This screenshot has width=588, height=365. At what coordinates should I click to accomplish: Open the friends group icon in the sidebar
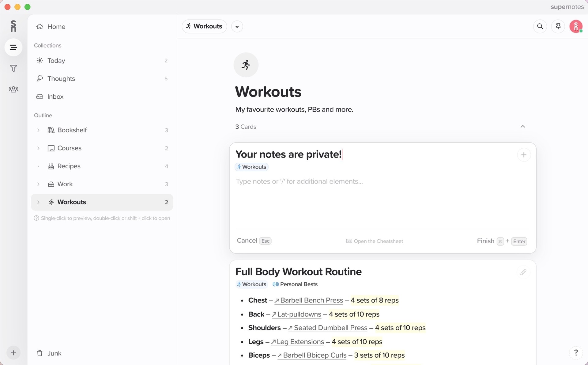coord(13,89)
